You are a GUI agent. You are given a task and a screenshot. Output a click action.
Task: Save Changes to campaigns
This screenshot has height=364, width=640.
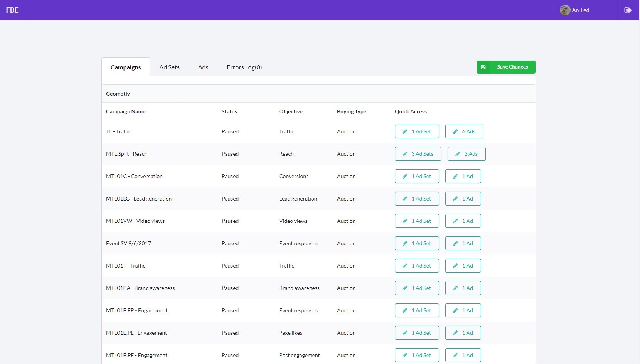(x=506, y=67)
